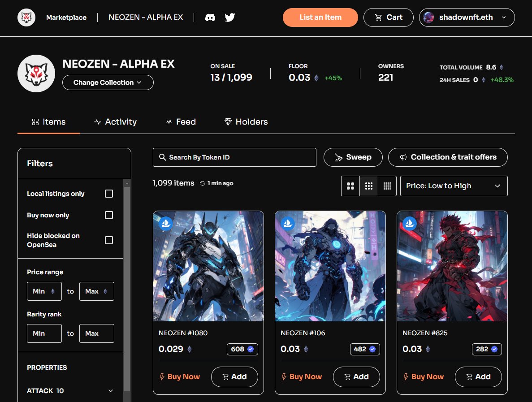Click the Price range Min field
The image size is (532, 402).
(x=44, y=291)
